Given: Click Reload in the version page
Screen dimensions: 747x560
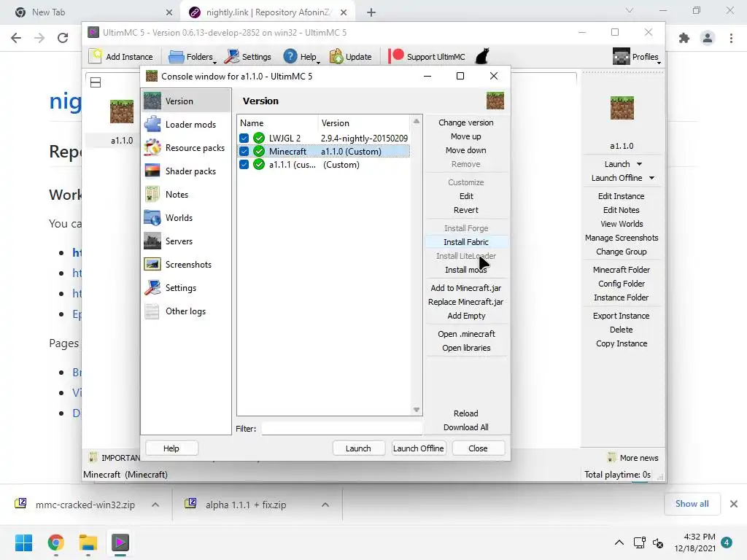Looking at the screenshot, I should [466, 413].
